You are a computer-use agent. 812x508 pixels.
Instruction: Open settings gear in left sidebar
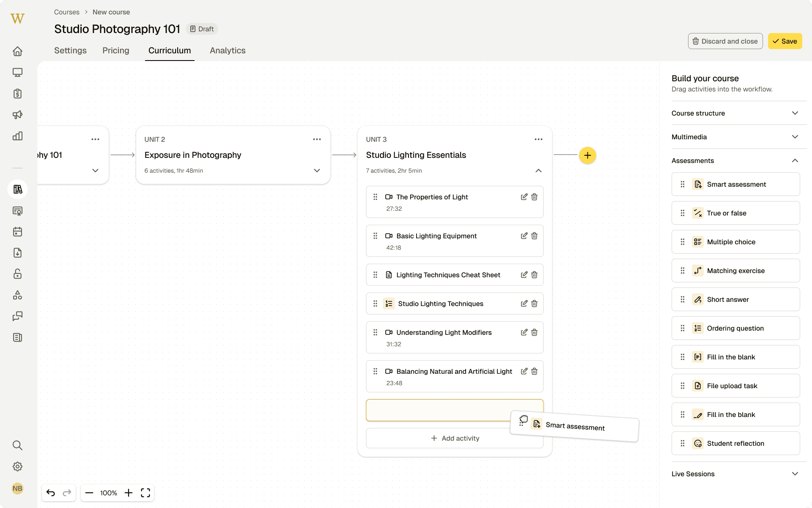17,467
